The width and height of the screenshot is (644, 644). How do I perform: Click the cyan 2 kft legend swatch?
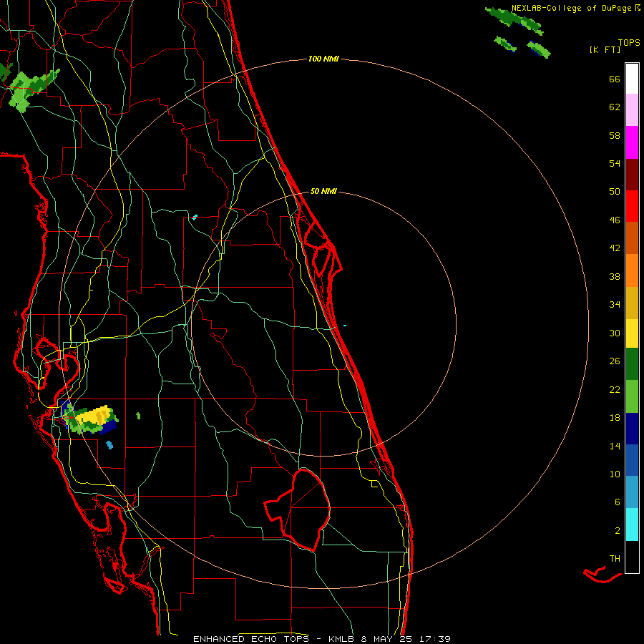pyautogui.click(x=632, y=525)
